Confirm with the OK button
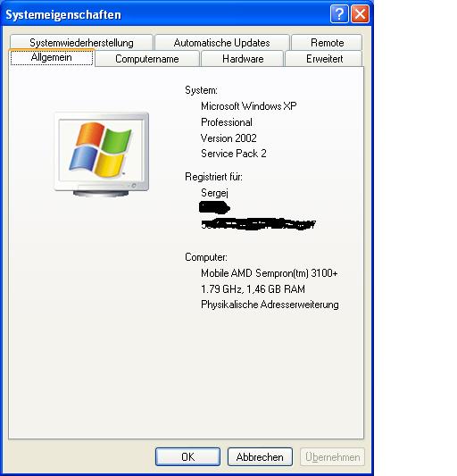This screenshot has height=476, width=457. (187, 456)
